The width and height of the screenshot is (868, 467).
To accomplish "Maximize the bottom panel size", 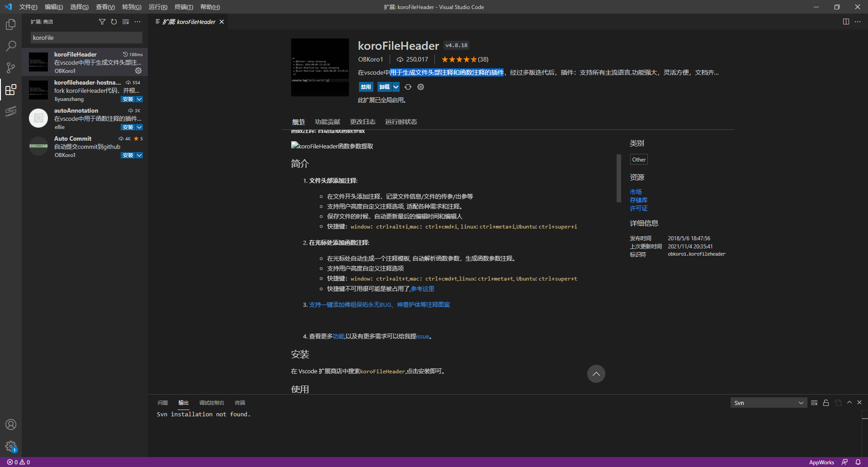I will point(849,402).
